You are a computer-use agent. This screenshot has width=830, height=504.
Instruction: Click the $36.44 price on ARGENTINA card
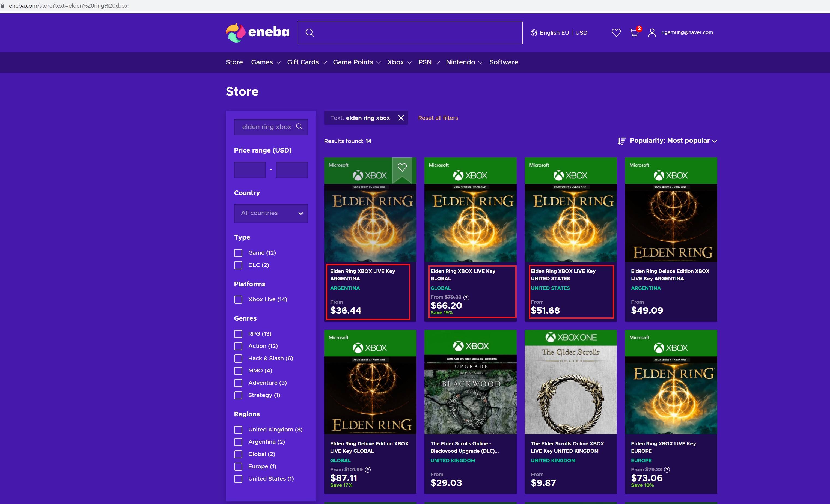pos(346,311)
